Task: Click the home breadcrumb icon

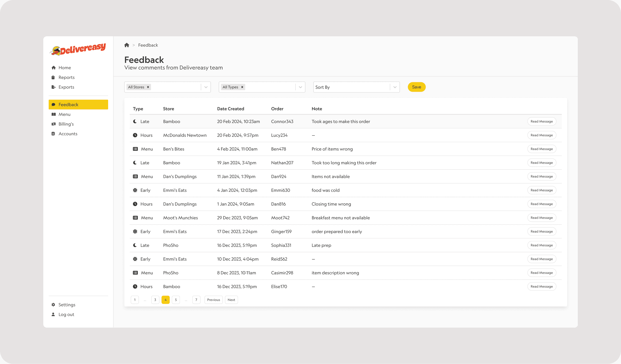Action: (127, 45)
